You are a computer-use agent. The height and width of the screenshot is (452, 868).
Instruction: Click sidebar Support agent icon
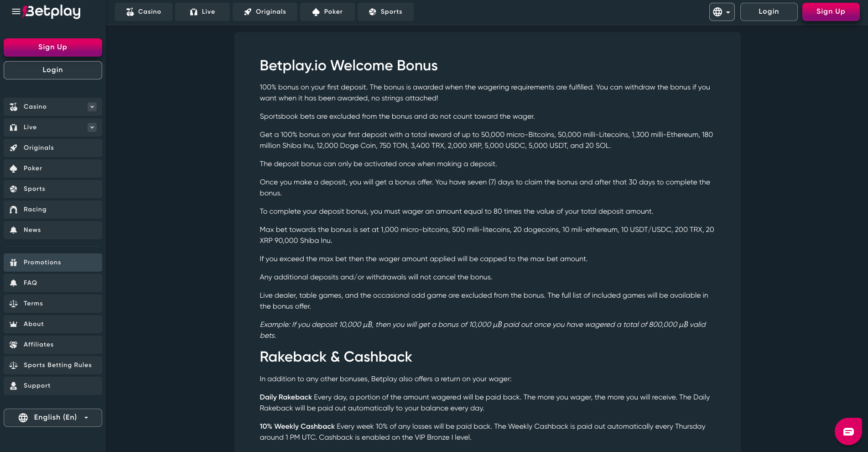pos(14,386)
